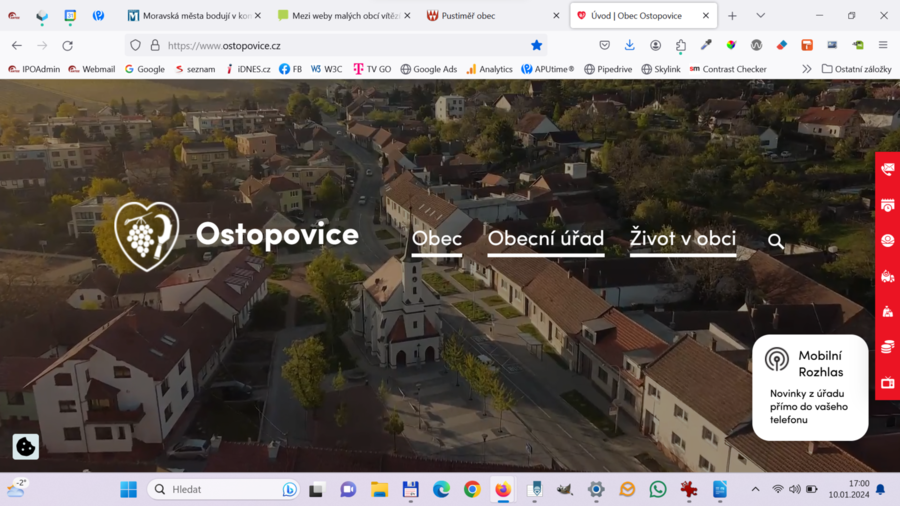Show more bookmarks with the double chevron
900x506 pixels.
(x=806, y=69)
